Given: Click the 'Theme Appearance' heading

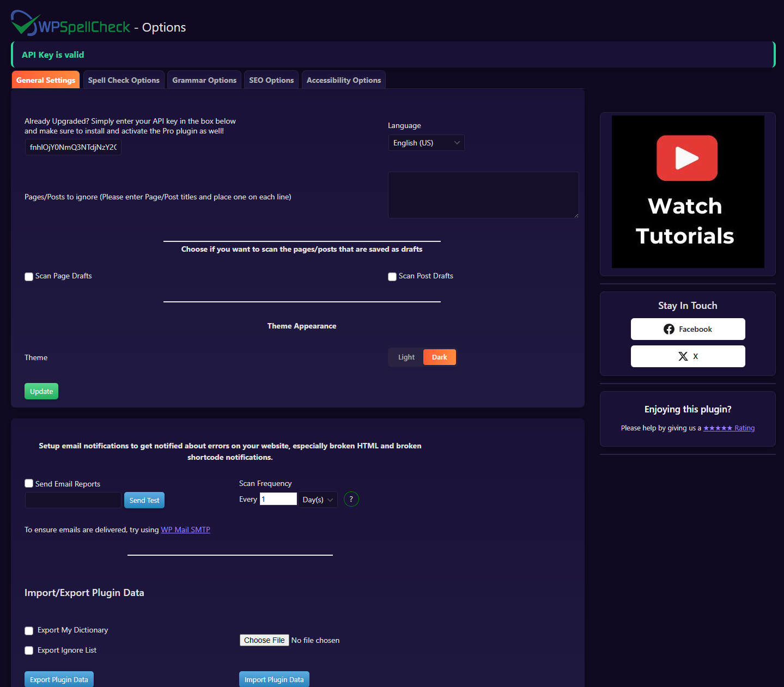Looking at the screenshot, I should (x=302, y=326).
